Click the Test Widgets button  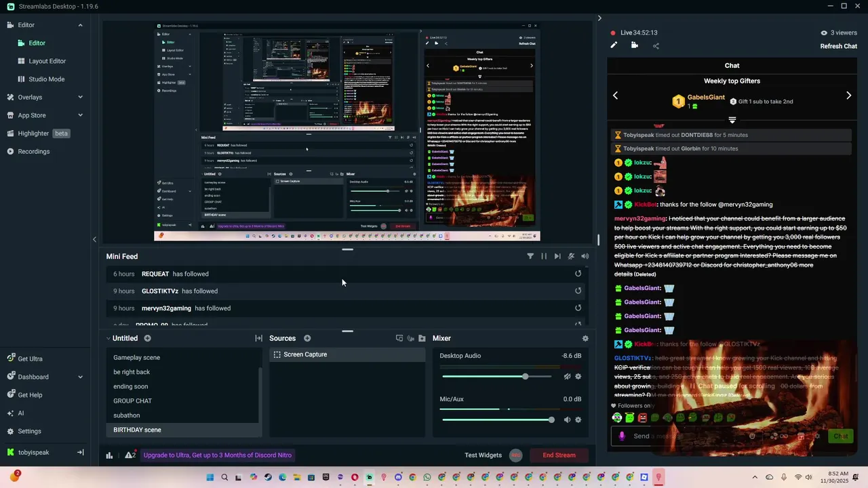pos(483,455)
